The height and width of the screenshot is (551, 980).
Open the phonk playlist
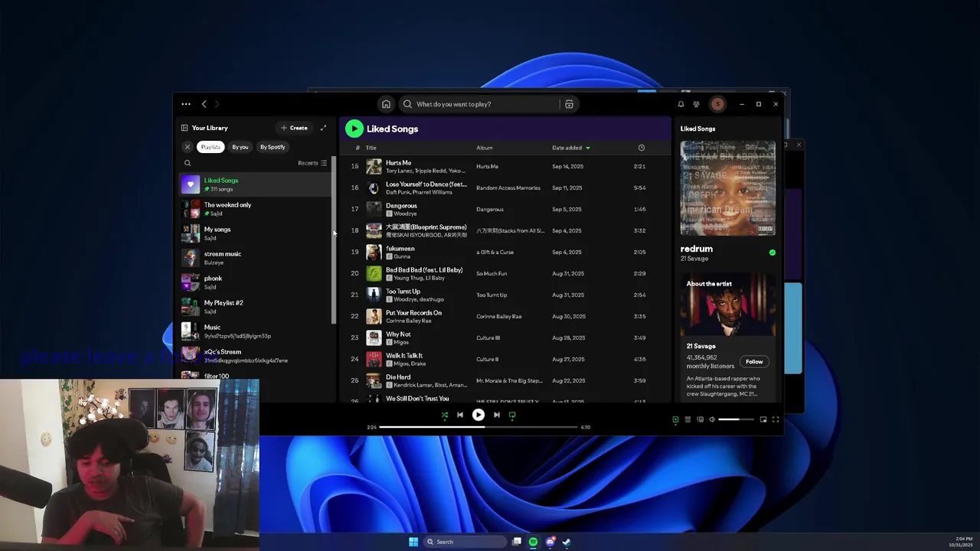pos(255,282)
